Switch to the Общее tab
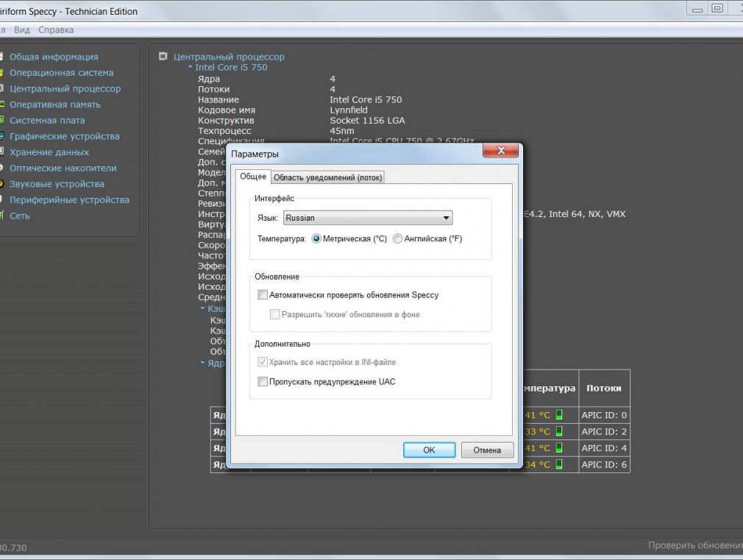 point(253,177)
